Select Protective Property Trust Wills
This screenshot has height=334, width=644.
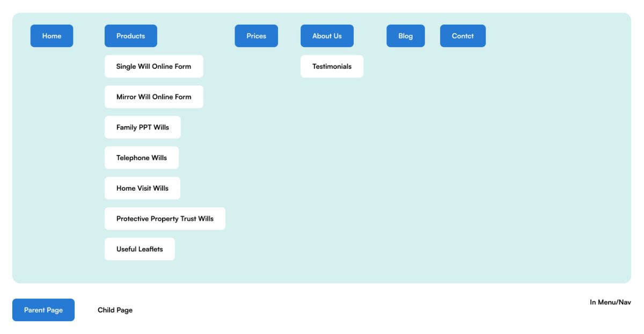point(165,219)
